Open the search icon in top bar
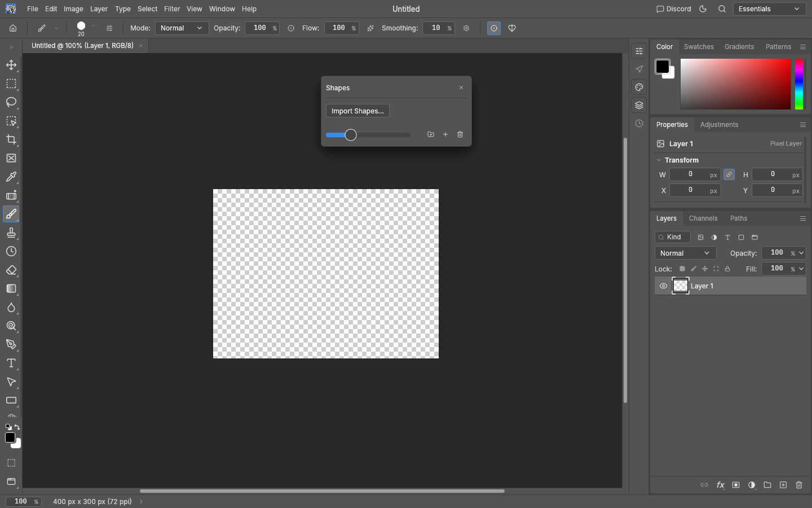Screen dimensions: 812x508 click(722, 9)
